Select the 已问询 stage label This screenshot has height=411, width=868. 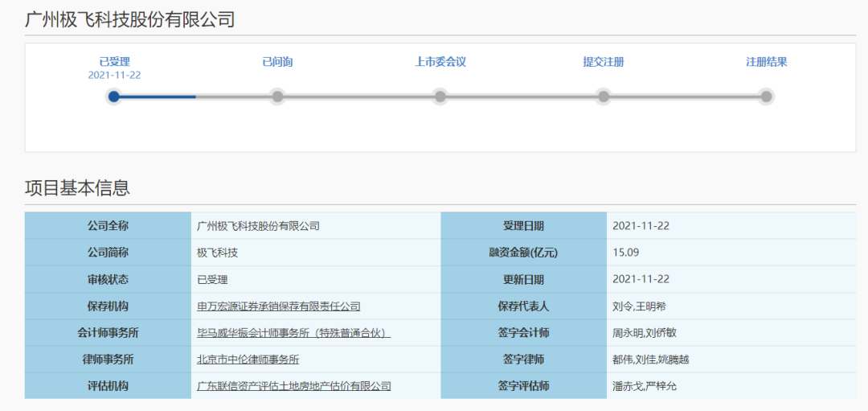click(x=277, y=62)
